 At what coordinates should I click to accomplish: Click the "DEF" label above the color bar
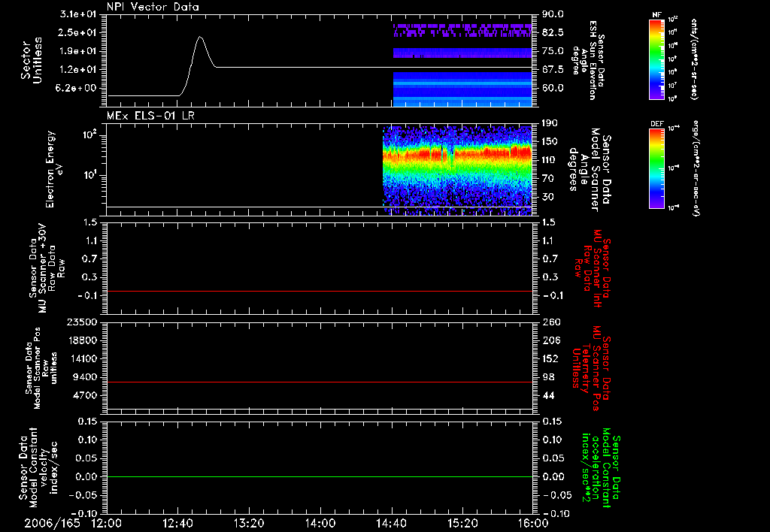coord(656,124)
